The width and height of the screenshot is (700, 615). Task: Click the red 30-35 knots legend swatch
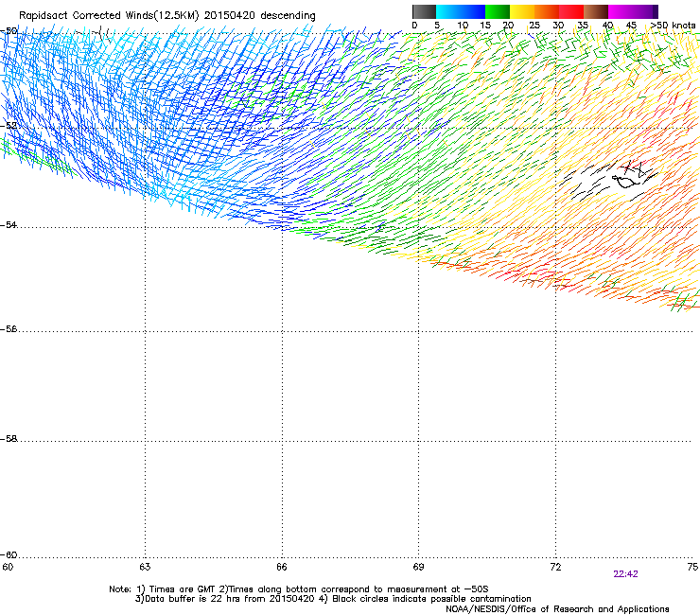point(571,11)
